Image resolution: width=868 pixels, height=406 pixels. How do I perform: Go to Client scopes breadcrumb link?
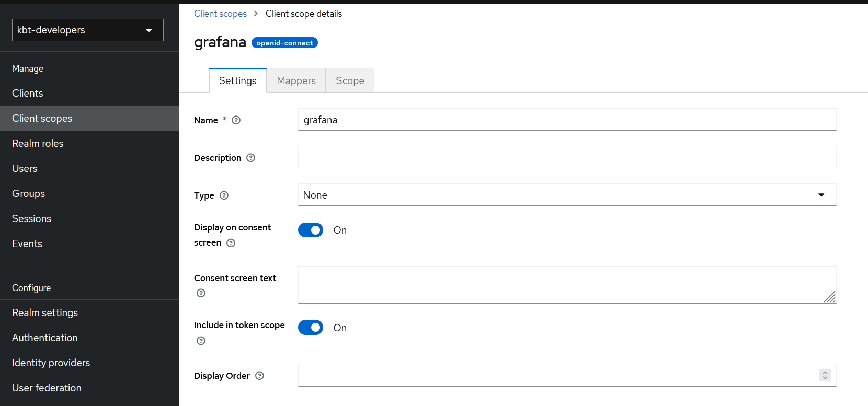[220, 14]
